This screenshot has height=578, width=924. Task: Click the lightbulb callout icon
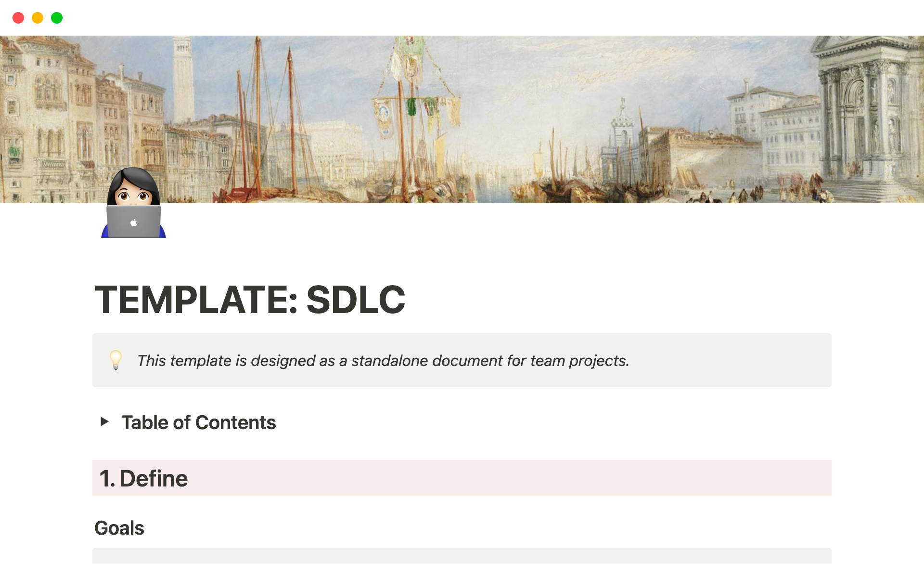pyautogui.click(x=115, y=360)
